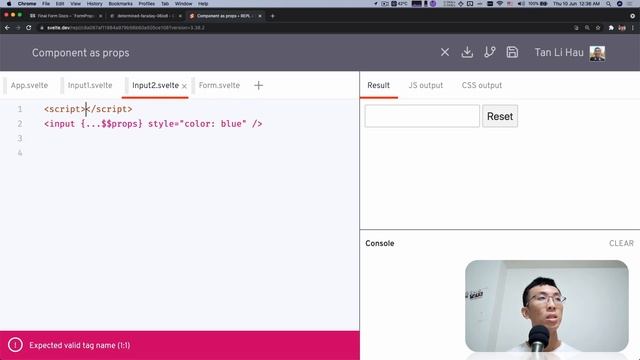Remove the Input2.svelte file via its x
Screen dimensions: 640x360
pyautogui.click(x=184, y=86)
